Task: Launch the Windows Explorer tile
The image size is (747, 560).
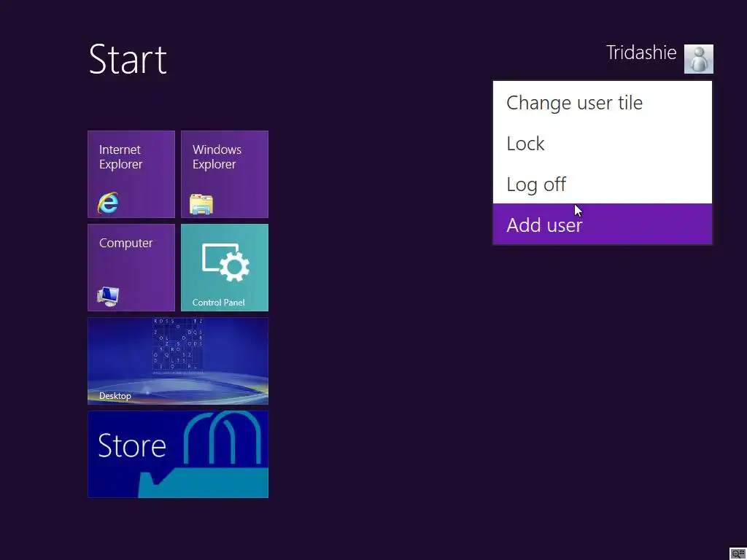Action: point(225,174)
